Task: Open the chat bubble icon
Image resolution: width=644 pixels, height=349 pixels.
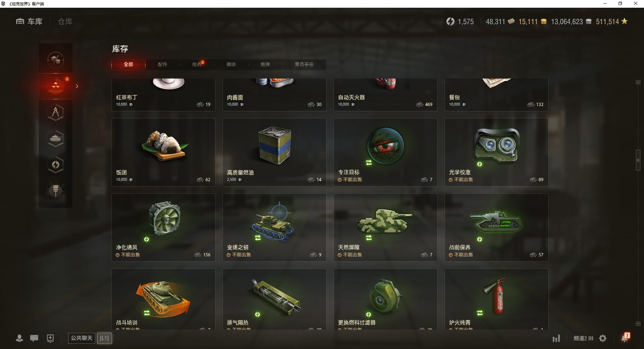Action: (34, 338)
